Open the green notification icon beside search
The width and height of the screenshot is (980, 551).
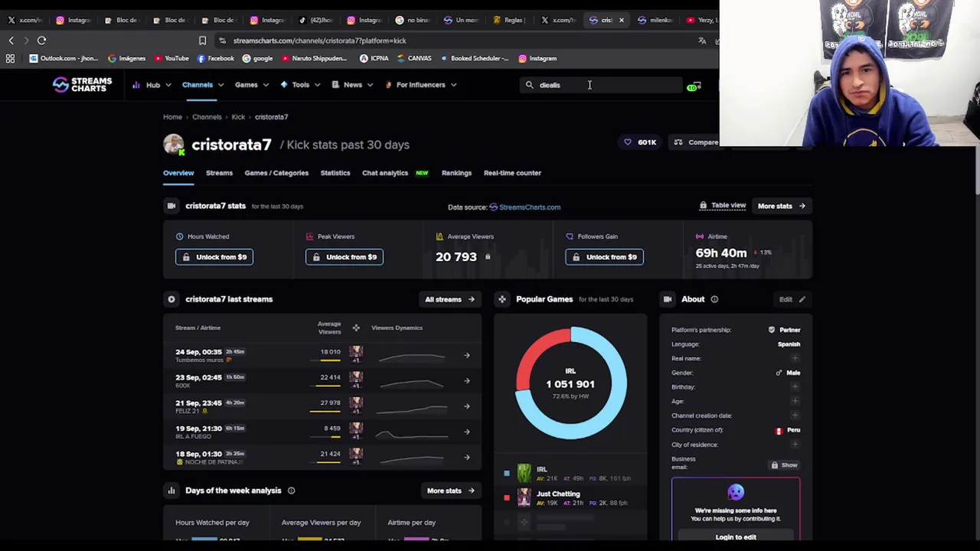[x=694, y=86]
